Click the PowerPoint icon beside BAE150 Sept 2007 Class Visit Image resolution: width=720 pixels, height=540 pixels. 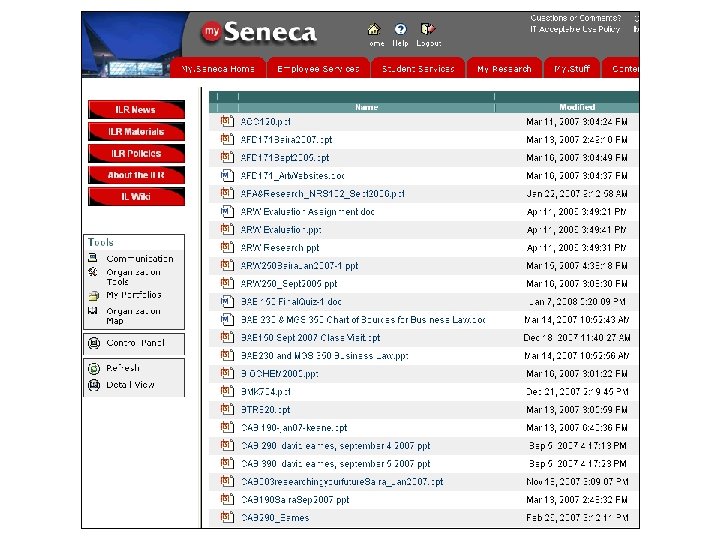tap(227, 338)
